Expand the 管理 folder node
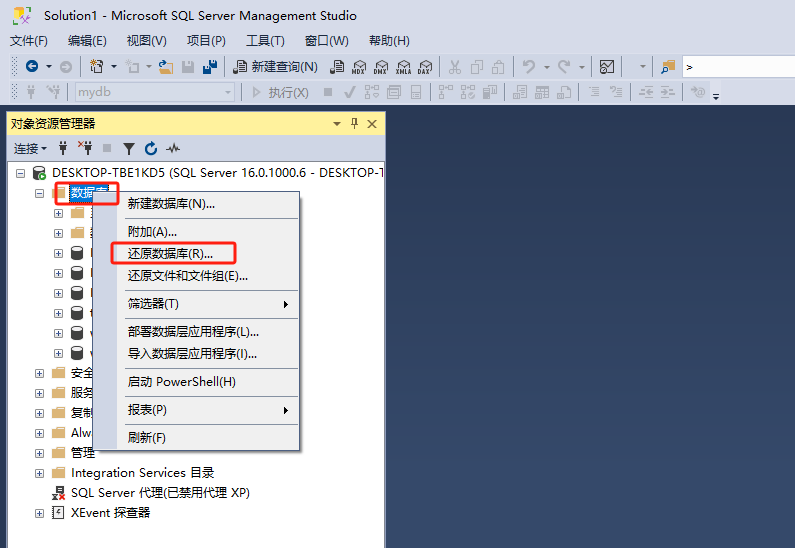This screenshot has height=548, width=795. pyautogui.click(x=40, y=453)
